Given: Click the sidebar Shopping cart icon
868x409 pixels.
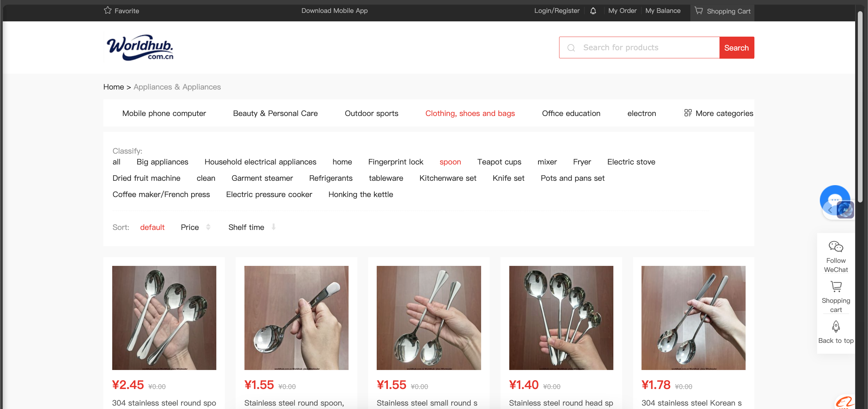Looking at the screenshot, I should (x=836, y=287).
